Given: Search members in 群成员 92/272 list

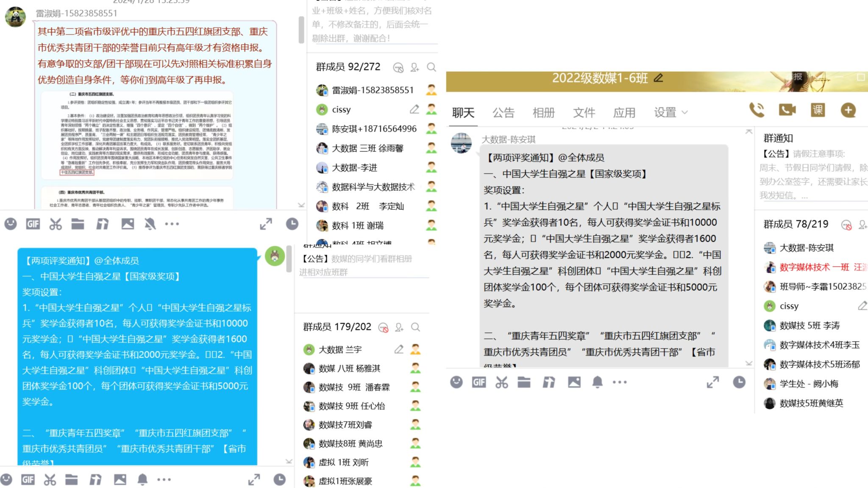Looking at the screenshot, I should click(431, 67).
